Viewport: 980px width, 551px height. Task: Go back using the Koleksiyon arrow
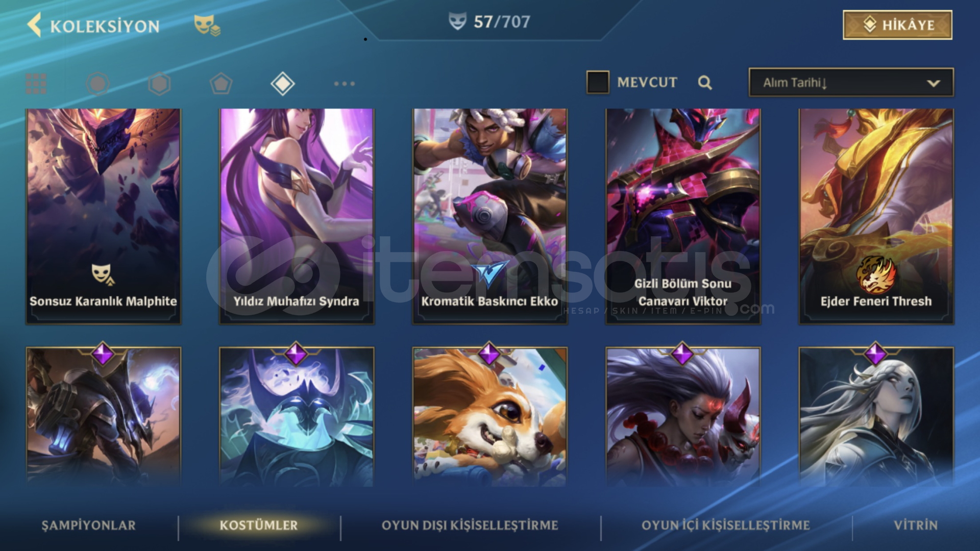click(34, 25)
